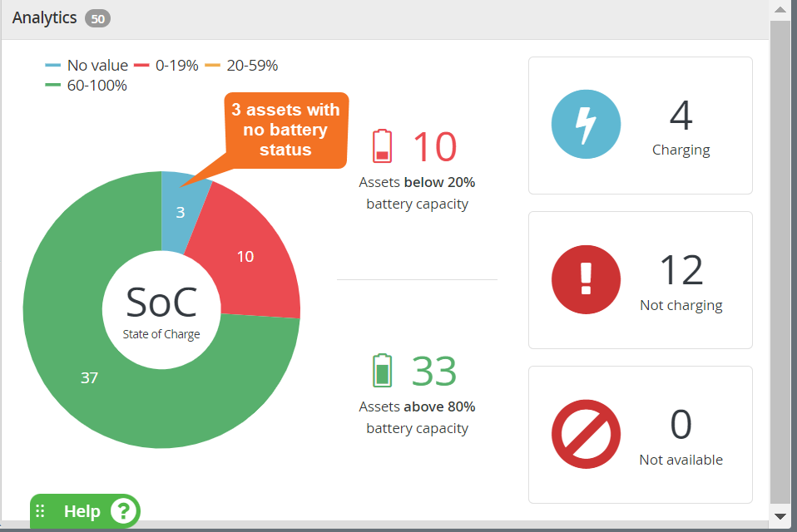Select the green 37 donut segment
This screenshot has width=797, height=532.
pos(89,377)
